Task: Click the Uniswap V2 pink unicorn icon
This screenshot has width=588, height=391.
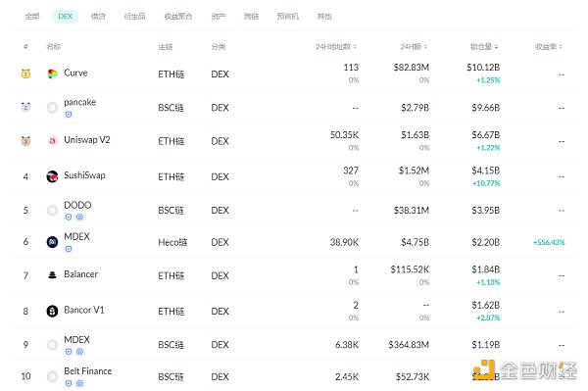Action: [x=52, y=141]
